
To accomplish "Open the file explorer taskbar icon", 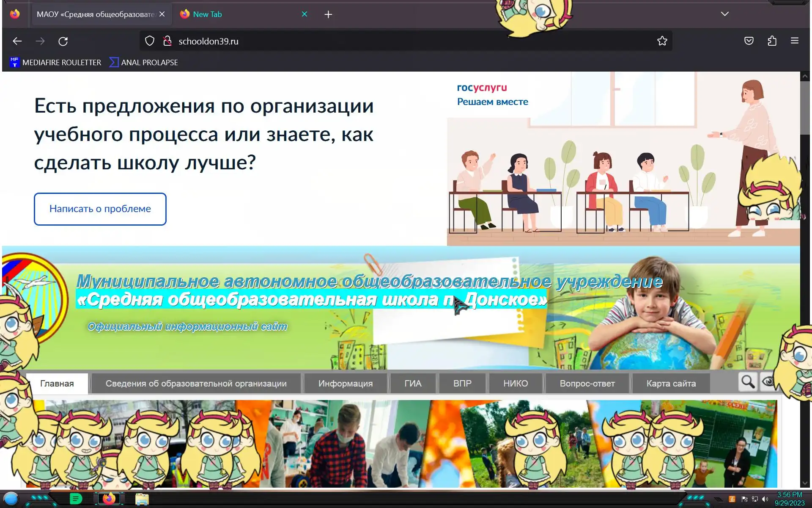I will [x=142, y=499].
